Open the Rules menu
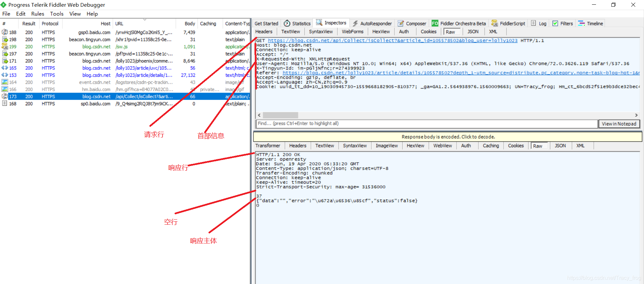The image size is (644, 284). (38, 14)
